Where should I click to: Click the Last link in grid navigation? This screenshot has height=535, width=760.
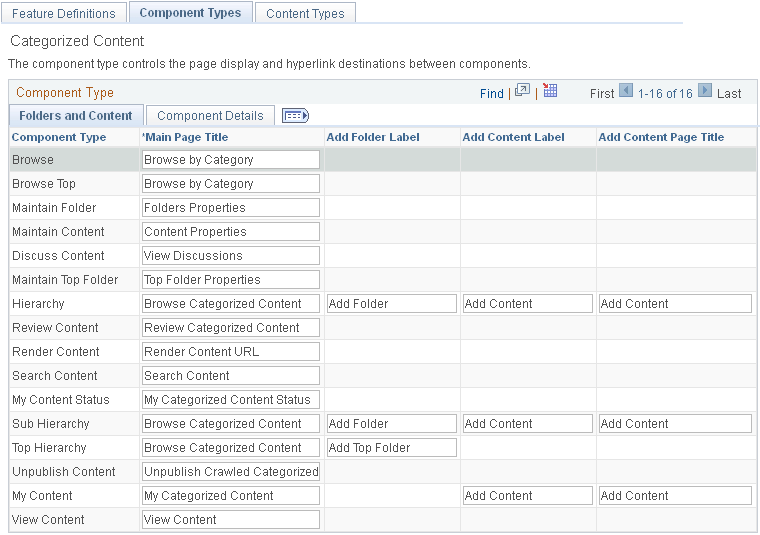(x=729, y=94)
